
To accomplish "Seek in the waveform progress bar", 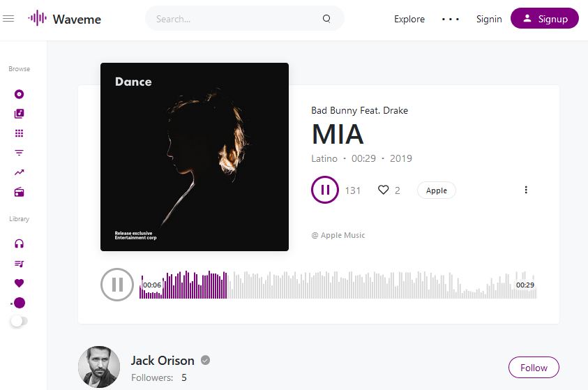I will click(338, 285).
